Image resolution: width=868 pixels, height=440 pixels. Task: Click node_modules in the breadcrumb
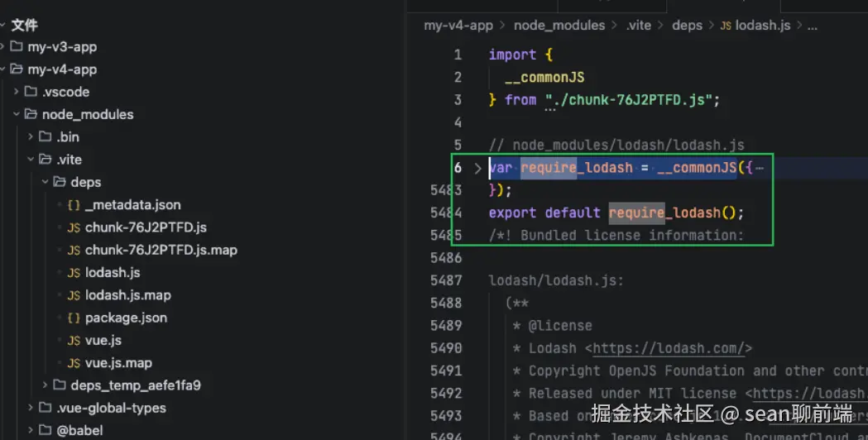pyautogui.click(x=559, y=26)
